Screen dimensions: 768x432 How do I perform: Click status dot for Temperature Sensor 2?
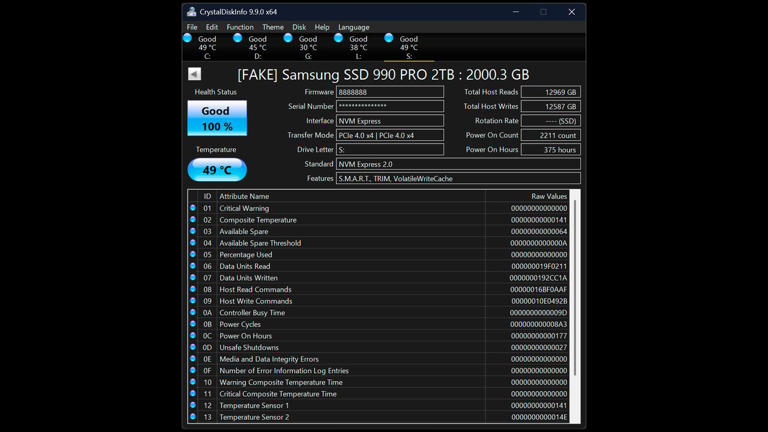[x=193, y=417]
